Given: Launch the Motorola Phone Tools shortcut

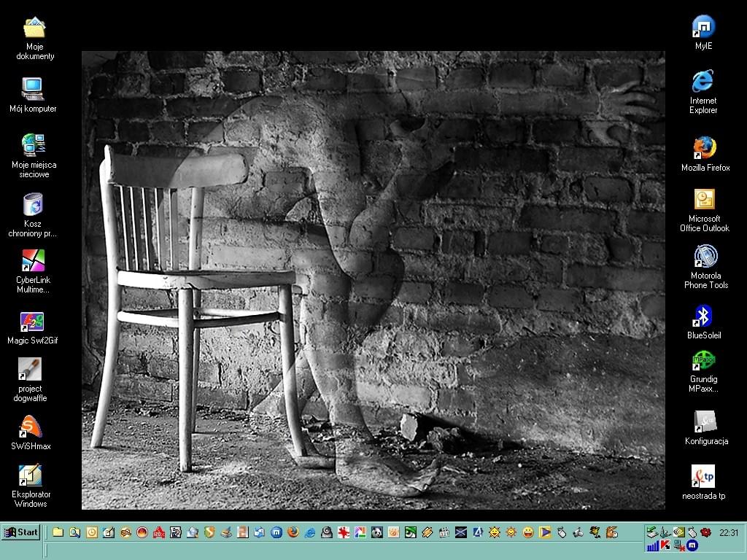Looking at the screenshot, I should tap(706, 267).
